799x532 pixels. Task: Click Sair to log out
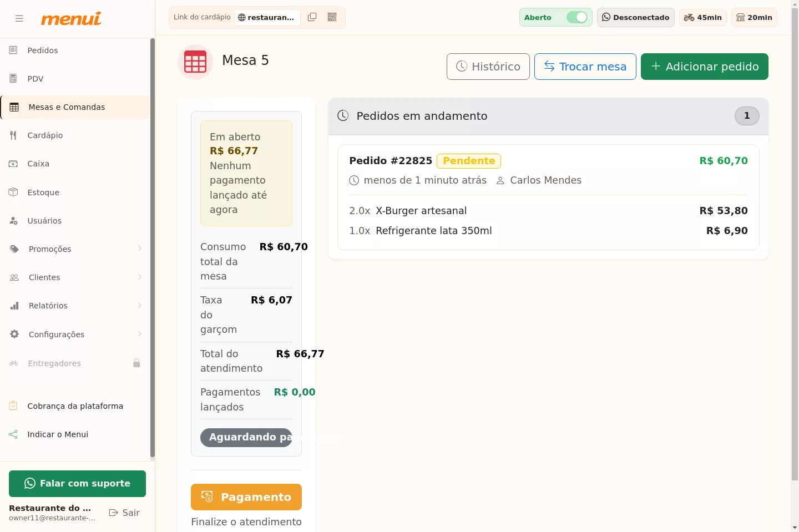[124, 513]
